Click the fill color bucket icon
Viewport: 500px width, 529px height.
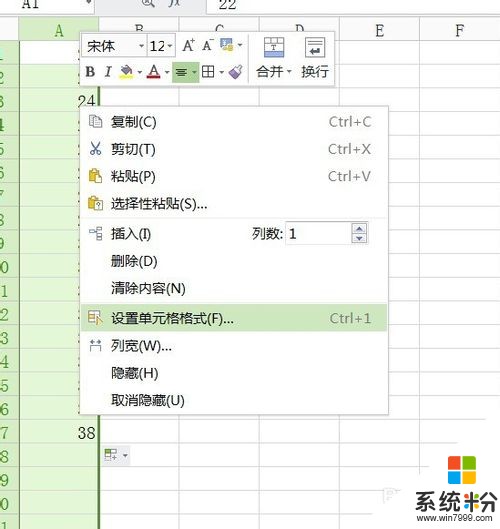pyautogui.click(x=126, y=72)
